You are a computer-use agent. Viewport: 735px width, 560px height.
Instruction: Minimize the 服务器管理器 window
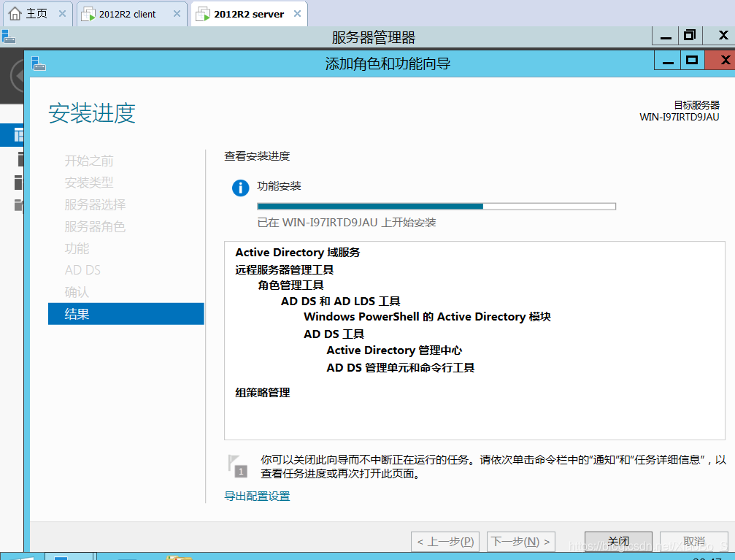coord(666,36)
